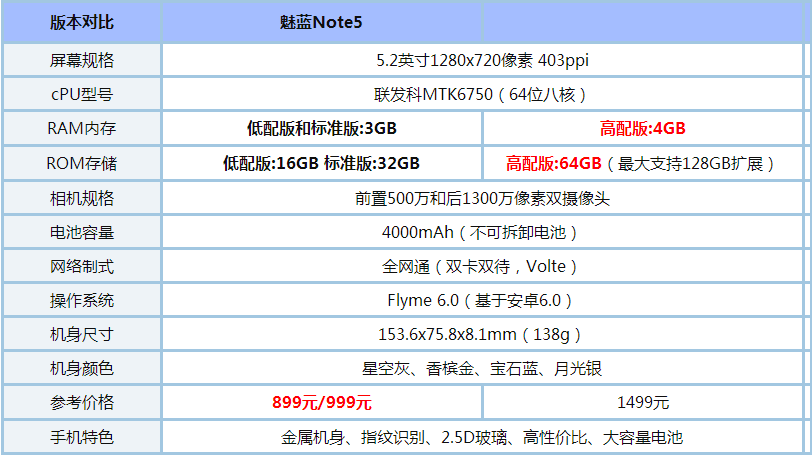
Task: Select the 金属机身、指纹识别 features cell
Action: pyautogui.click(x=482, y=437)
